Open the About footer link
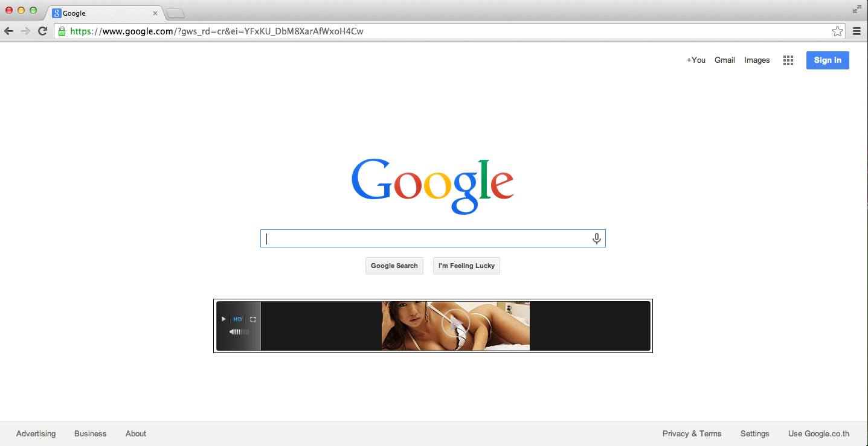The height and width of the screenshot is (446, 868). click(x=136, y=434)
